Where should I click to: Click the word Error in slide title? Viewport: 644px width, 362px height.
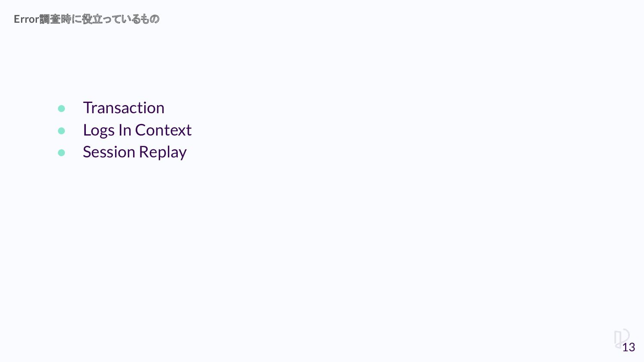26,19
